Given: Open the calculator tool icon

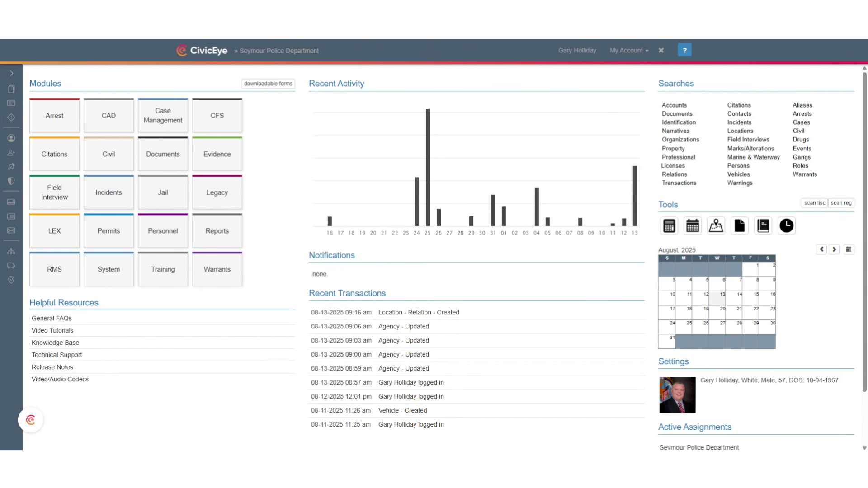Looking at the screenshot, I should pyautogui.click(x=669, y=225).
